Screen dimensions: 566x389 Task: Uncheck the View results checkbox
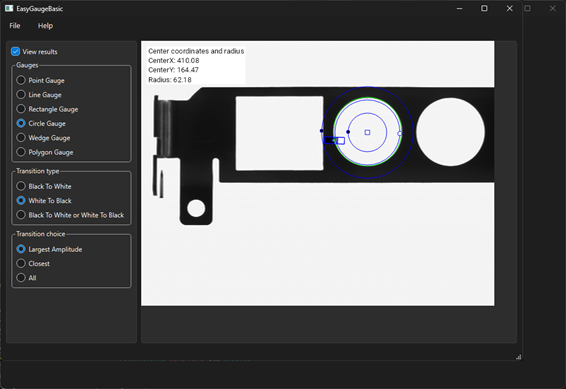pos(15,52)
